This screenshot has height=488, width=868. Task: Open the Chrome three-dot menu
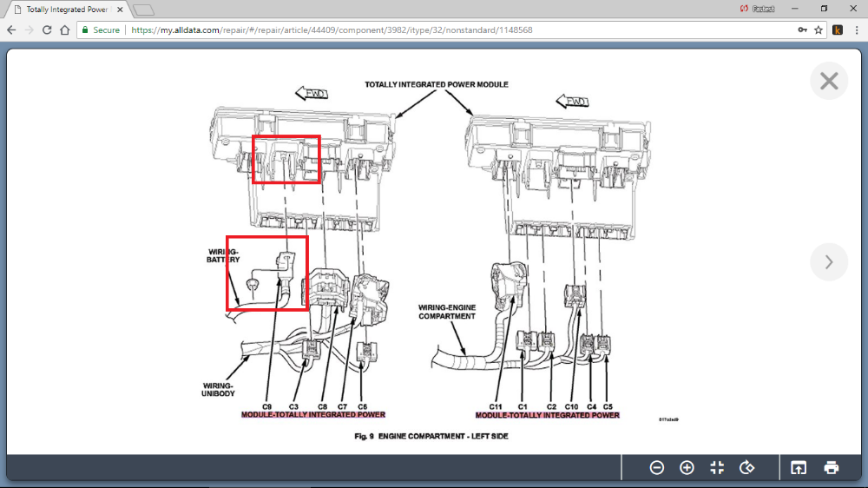click(x=856, y=30)
